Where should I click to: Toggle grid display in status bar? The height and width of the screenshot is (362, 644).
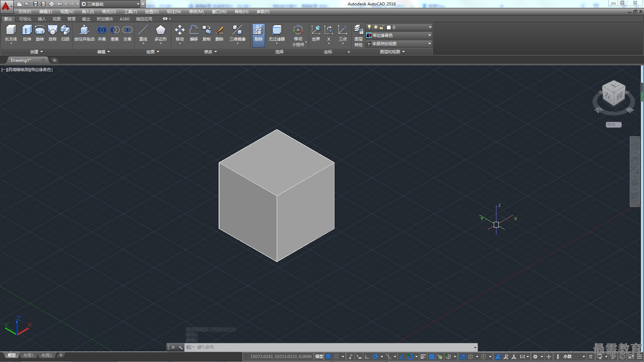(x=328, y=357)
